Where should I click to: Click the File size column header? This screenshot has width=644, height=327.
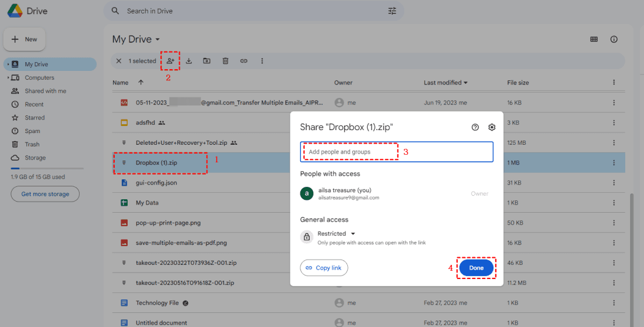point(518,83)
